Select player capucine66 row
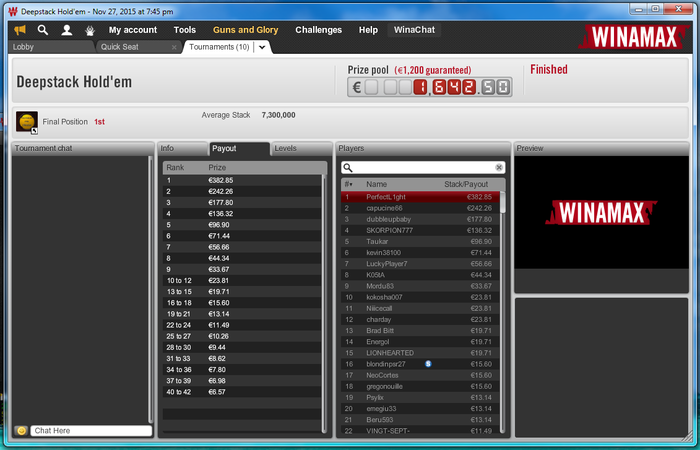The width and height of the screenshot is (700, 450). [x=420, y=208]
